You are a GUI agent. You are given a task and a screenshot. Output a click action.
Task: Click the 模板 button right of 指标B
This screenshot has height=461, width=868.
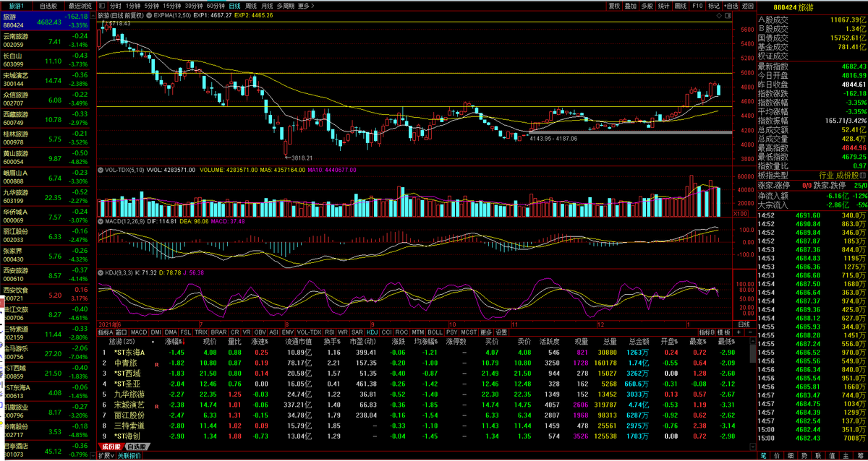tap(724, 332)
